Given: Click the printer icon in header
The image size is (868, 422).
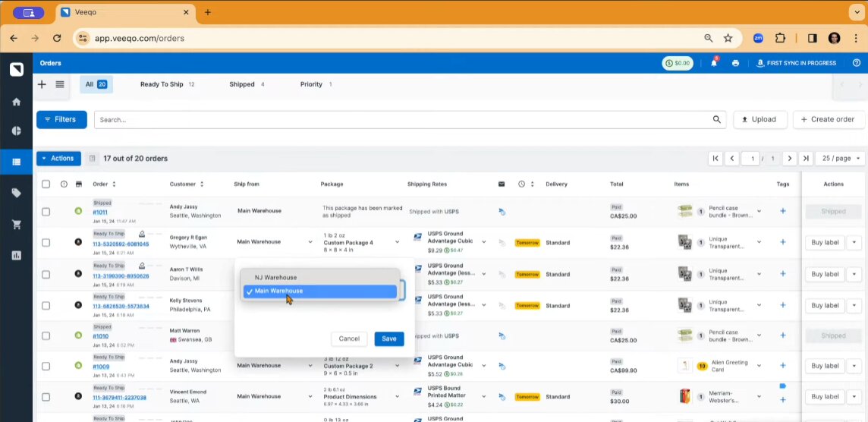Looking at the screenshot, I should click(x=735, y=63).
